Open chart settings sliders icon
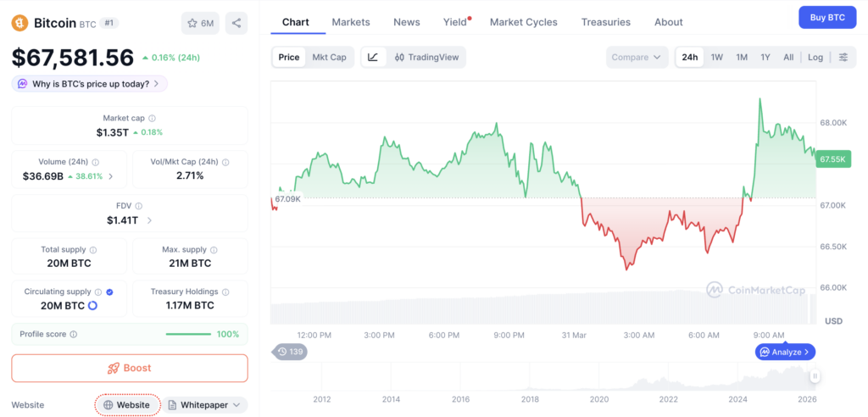Image resolution: width=868 pixels, height=417 pixels. [x=843, y=57]
